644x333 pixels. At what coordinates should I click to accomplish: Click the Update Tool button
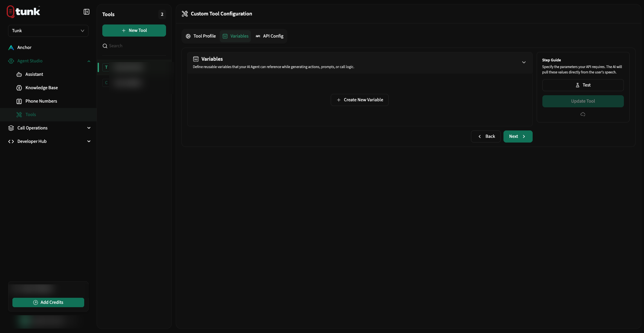(x=583, y=101)
